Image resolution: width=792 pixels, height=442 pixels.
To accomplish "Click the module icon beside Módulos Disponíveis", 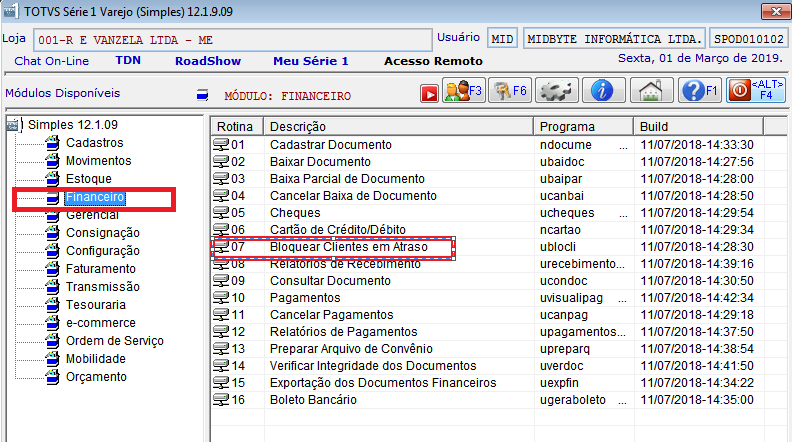I will click(203, 94).
